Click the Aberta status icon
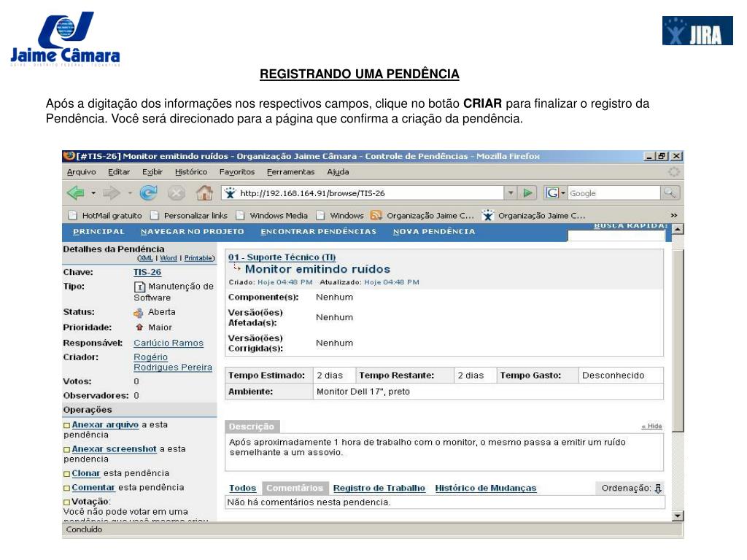Screen dimensions: 747x560 pos(139,313)
